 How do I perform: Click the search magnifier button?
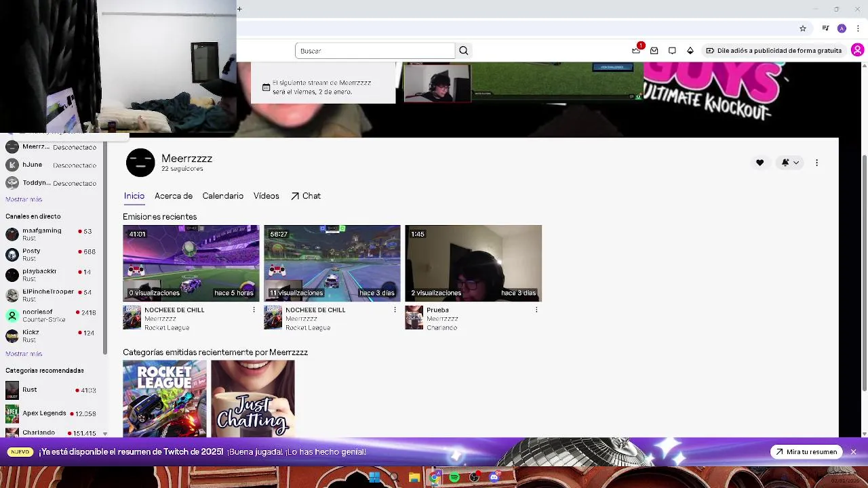[x=464, y=51]
